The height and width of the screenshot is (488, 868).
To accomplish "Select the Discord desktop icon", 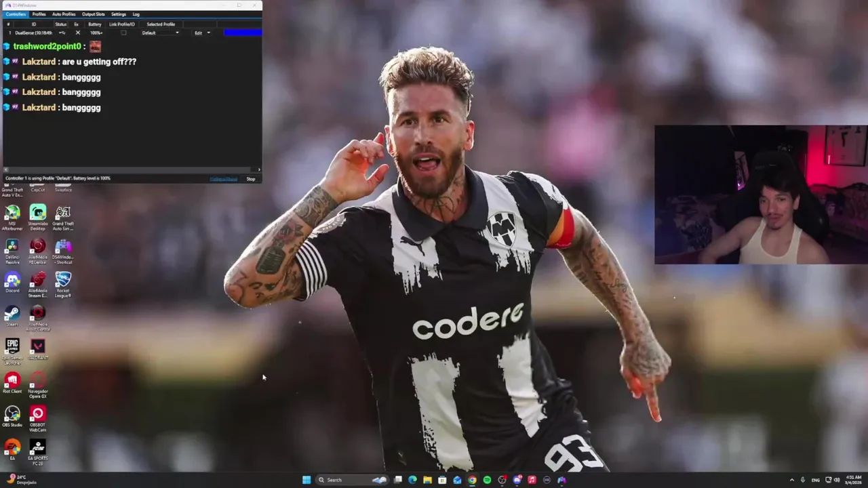I will pyautogui.click(x=12, y=283).
